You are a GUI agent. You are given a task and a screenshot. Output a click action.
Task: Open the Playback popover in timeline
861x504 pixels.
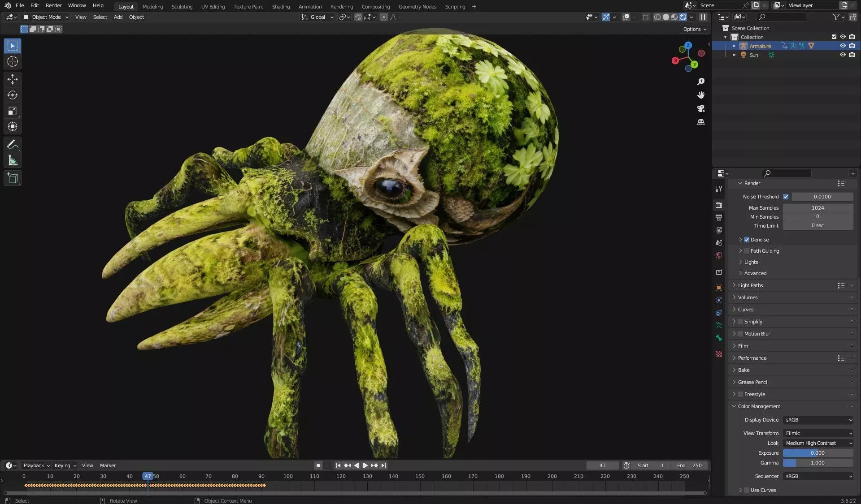coord(36,465)
